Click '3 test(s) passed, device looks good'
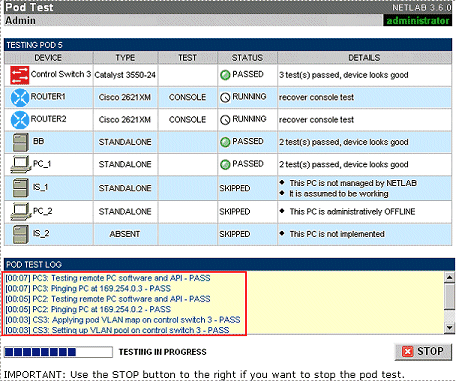This screenshot has height=381, width=456. (x=344, y=75)
